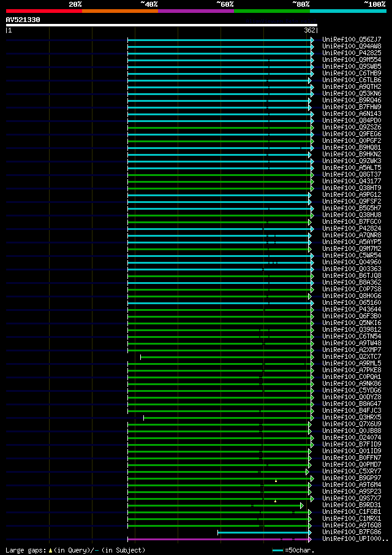Open hit UniRef100_Q56ZJ7
The width and height of the screenshot is (392, 555).
tap(352, 40)
